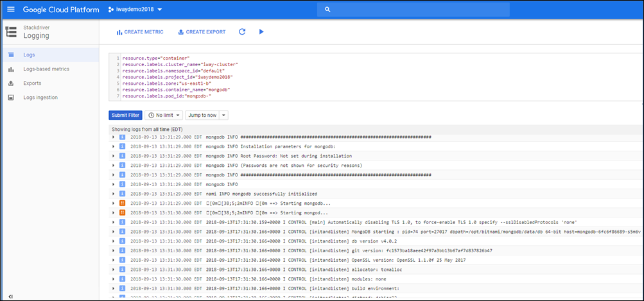Collapse the sidebar with bottom arrow
The image size is (644, 301).
coord(11,297)
